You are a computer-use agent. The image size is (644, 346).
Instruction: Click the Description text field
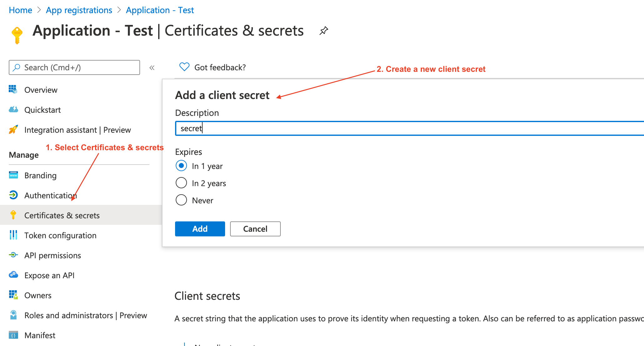coord(406,128)
